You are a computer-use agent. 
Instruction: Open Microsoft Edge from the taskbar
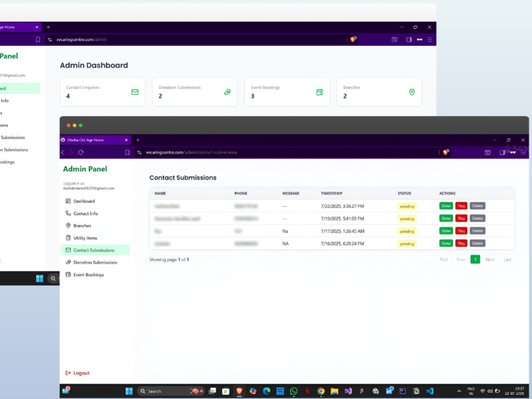(267, 391)
